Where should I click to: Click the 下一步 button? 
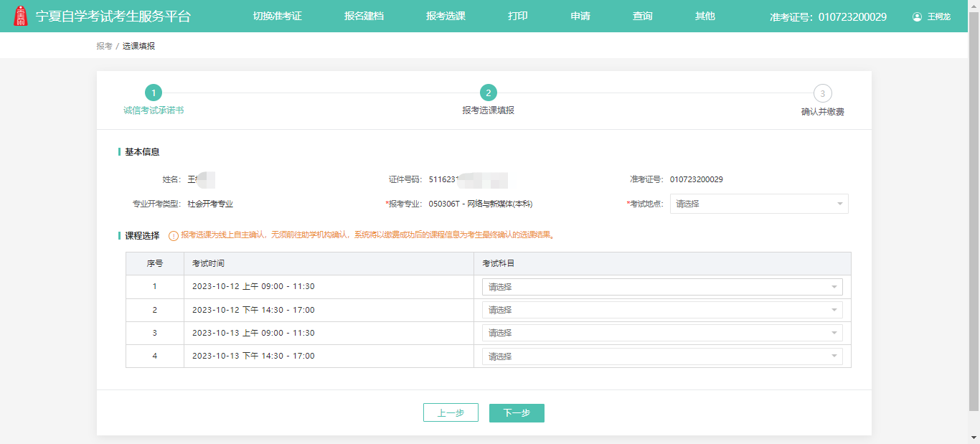click(x=517, y=412)
